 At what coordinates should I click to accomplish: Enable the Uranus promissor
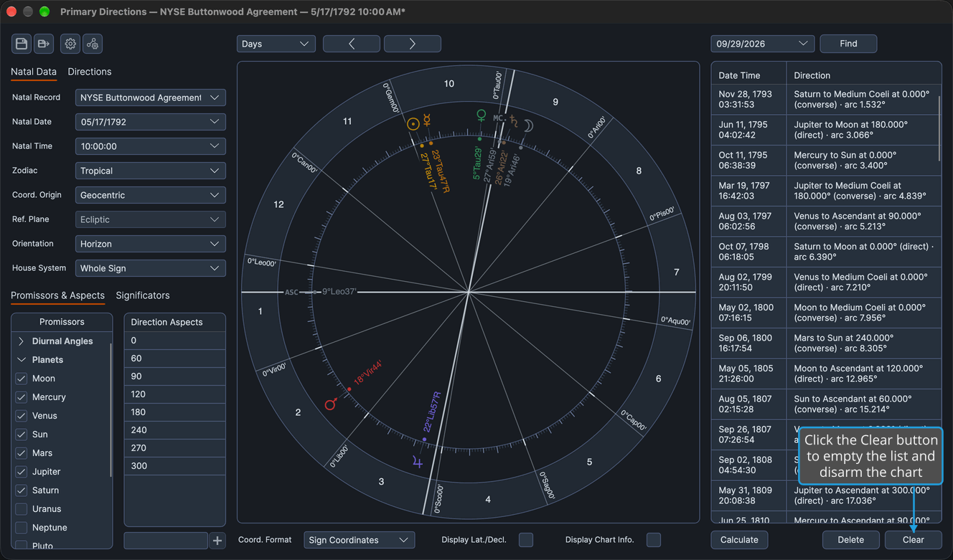[x=22, y=509]
